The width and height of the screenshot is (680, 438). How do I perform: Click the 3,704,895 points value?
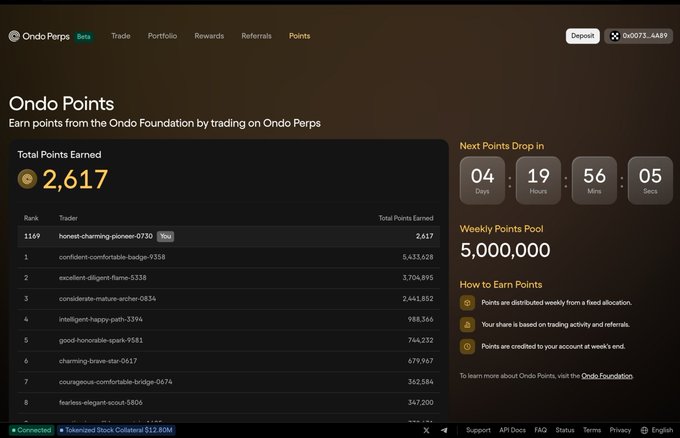(418, 278)
